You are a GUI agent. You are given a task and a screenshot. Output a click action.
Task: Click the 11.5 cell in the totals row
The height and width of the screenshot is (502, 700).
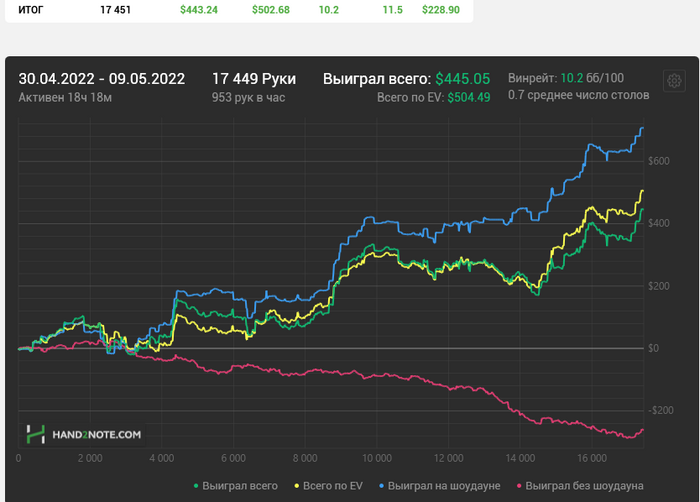tap(392, 10)
